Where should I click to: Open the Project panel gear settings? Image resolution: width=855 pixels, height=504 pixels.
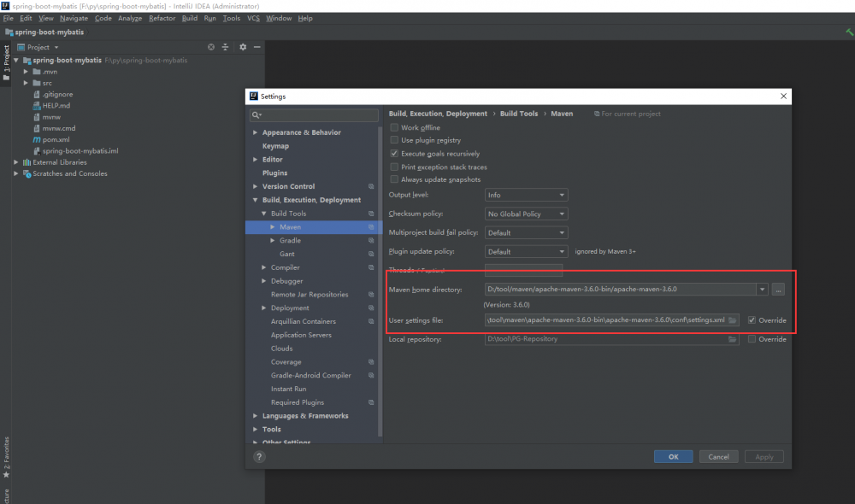click(x=243, y=47)
